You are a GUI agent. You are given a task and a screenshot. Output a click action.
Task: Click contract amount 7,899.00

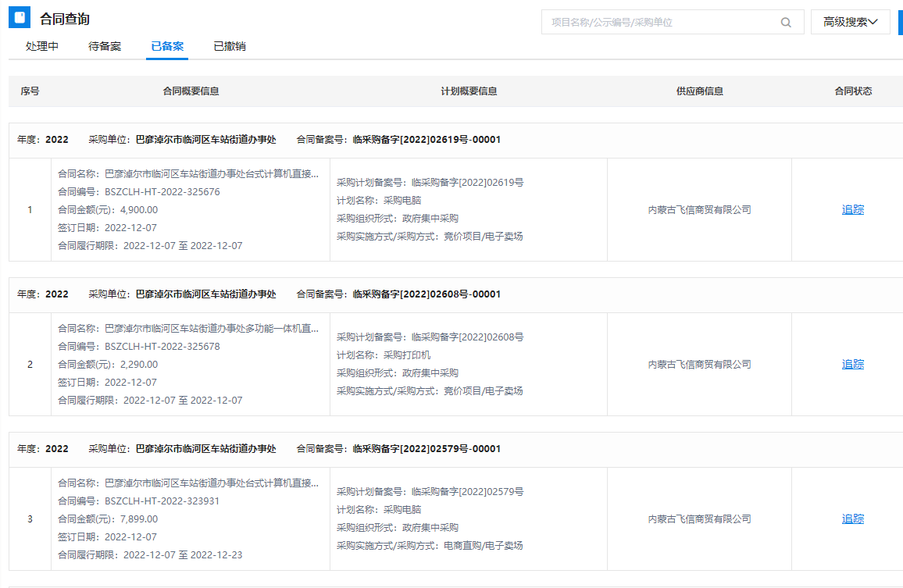pos(139,519)
